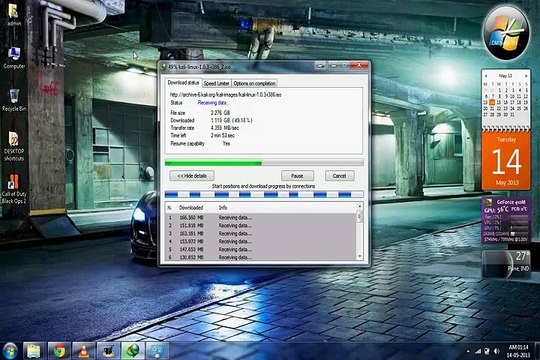Open the taskbar icon right of Internet Download Manager
The image size is (540, 360).
tap(158, 351)
